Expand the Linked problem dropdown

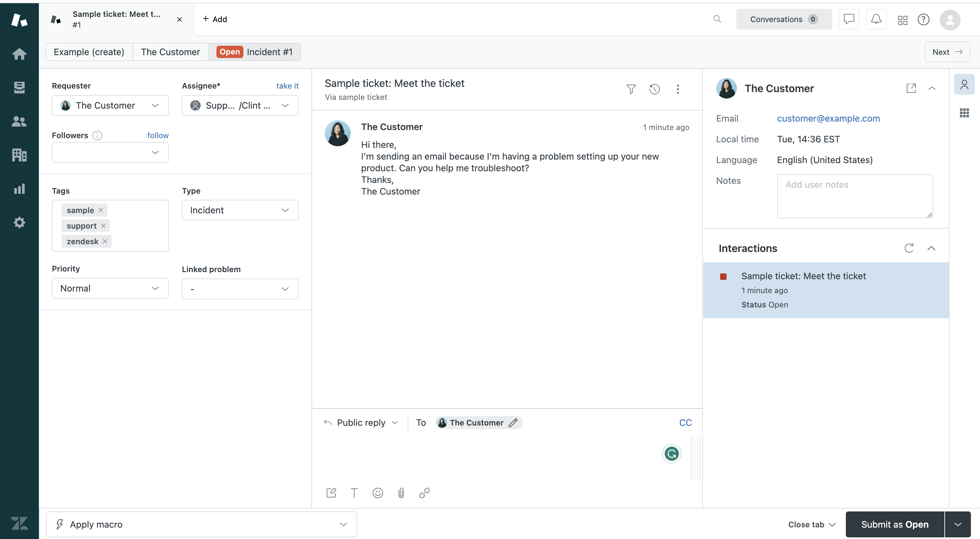[240, 288]
